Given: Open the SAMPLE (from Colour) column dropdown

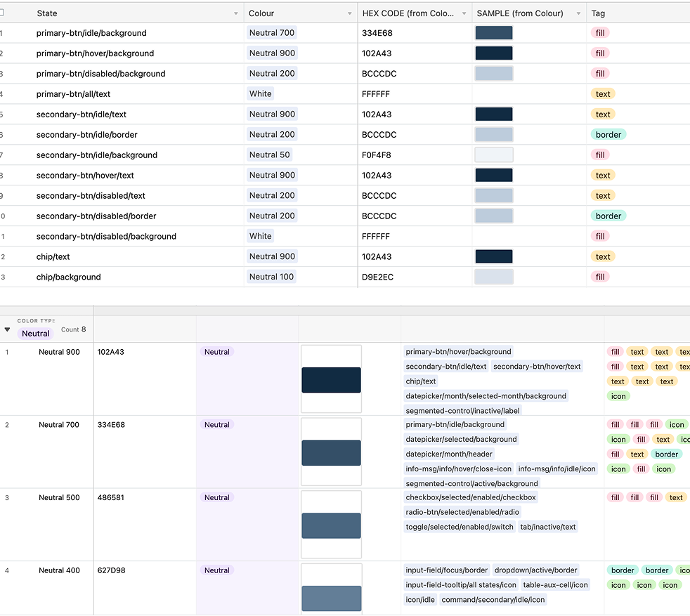Looking at the screenshot, I should coord(578,13).
